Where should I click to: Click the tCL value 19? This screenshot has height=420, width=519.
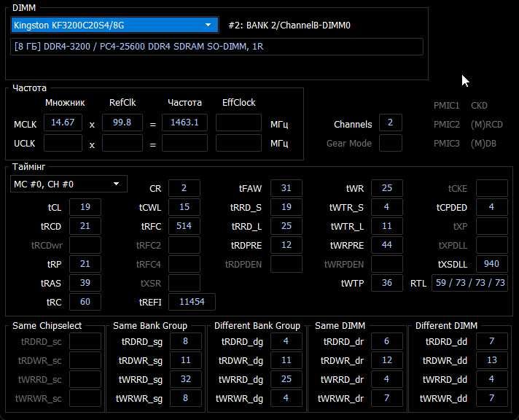tap(85, 207)
